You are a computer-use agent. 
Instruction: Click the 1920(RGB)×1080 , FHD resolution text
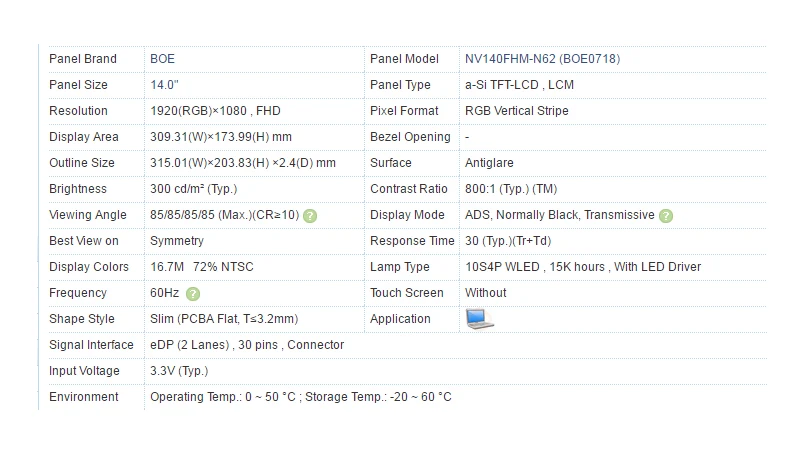215,111
